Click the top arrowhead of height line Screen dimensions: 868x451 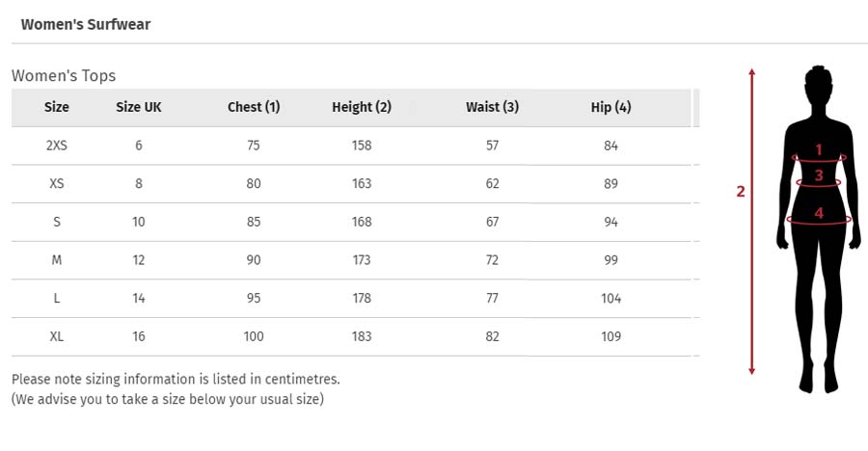coord(752,72)
